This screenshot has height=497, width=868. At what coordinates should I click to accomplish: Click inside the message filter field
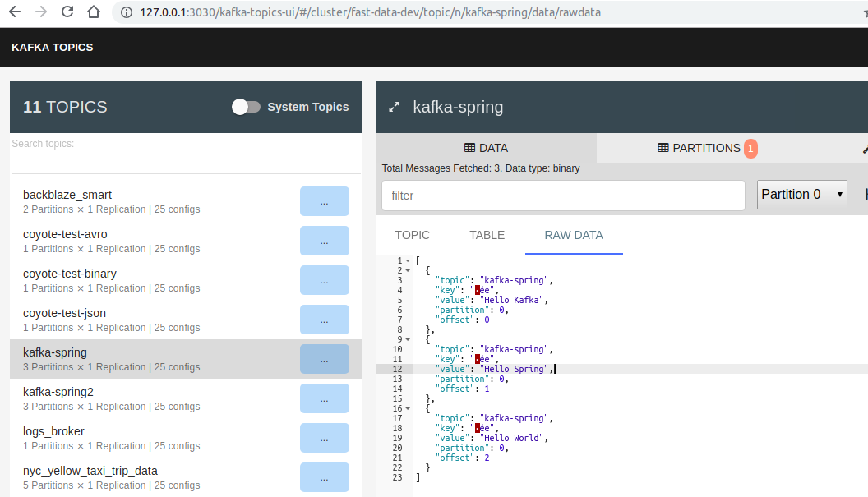coord(563,195)
